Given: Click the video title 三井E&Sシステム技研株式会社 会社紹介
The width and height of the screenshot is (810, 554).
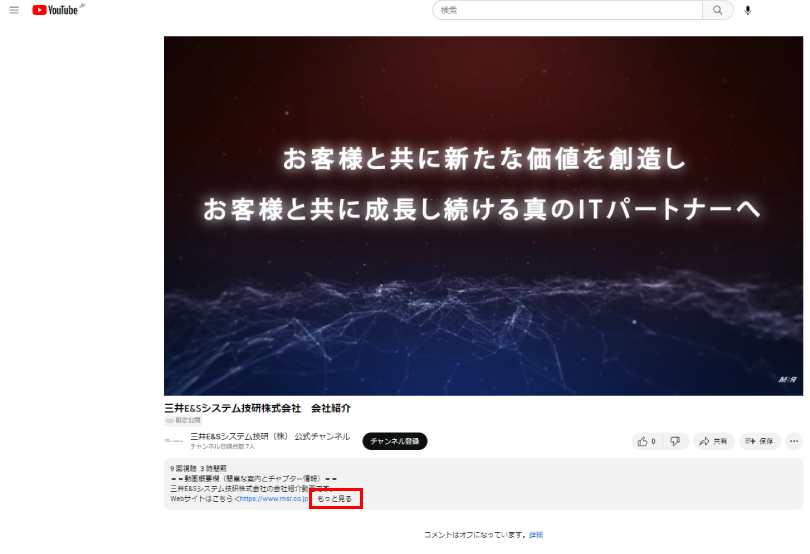Looking at the screenshot, I should point(257,408).
